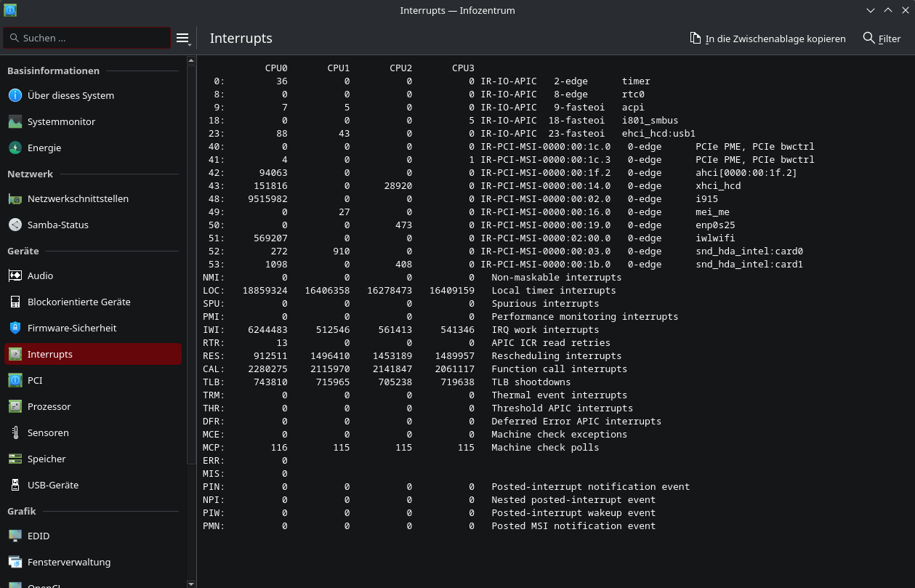Click the Über dieses System info icon

15,95
